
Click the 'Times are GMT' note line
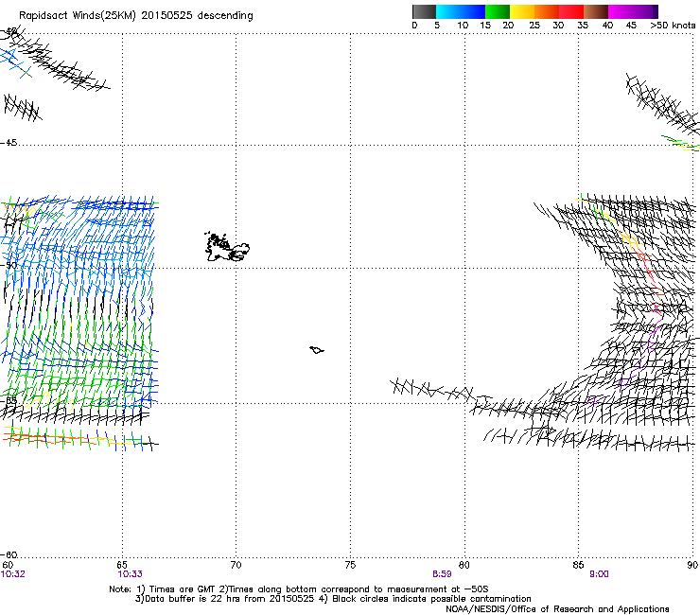299,589
